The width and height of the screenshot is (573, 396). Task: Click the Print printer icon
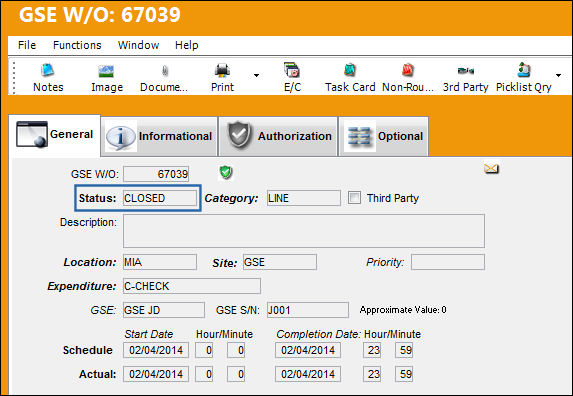[x=222, y=70]
